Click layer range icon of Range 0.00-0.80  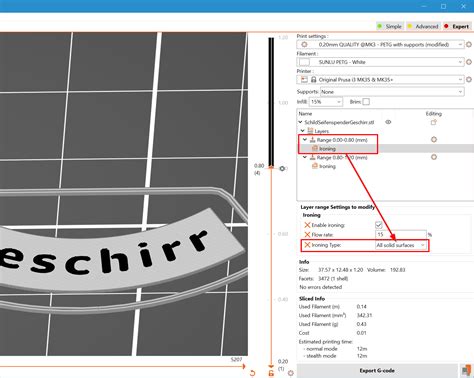[313, 140]
